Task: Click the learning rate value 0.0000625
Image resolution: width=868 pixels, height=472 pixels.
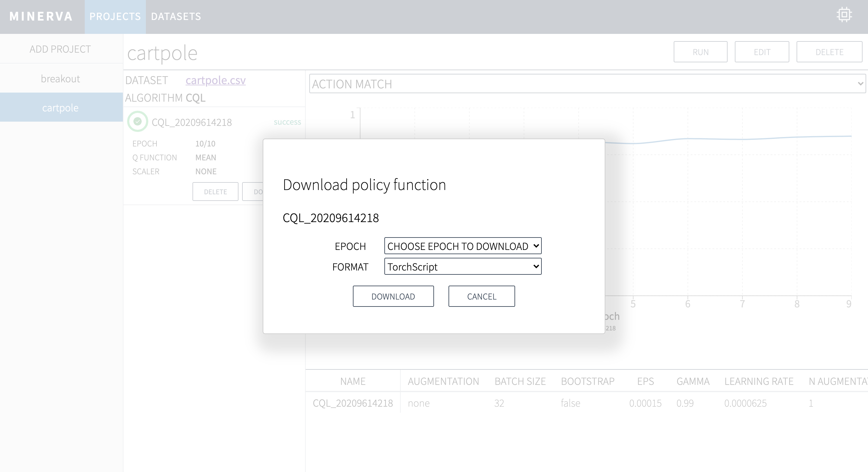Action: click(x=745, y=403)
